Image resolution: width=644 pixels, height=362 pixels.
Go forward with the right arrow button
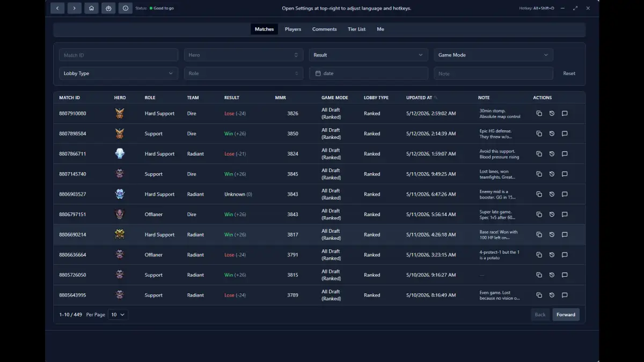click(x=75, y=8)
